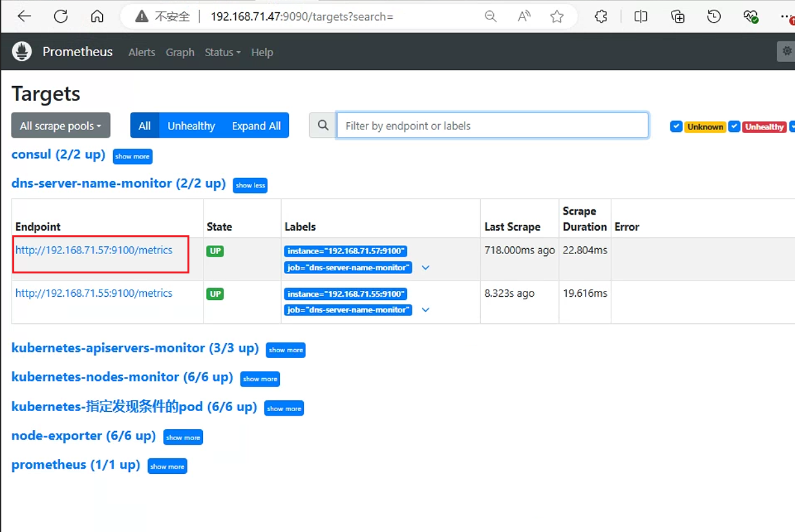The height and width of the screenshot is (532, 795).
Task: Show more for kubernetes-apiservers-monitor
Action: 286,350
